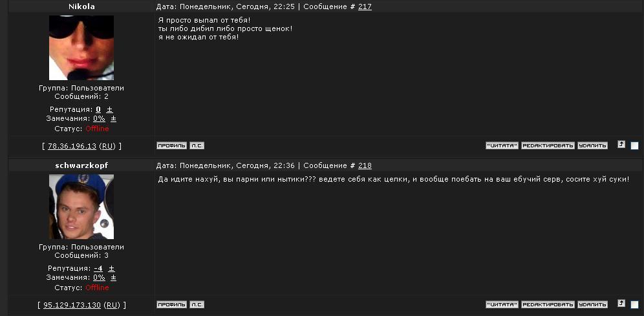Click the ± icon beside Nikola's warnings percentage

point(114,119)
